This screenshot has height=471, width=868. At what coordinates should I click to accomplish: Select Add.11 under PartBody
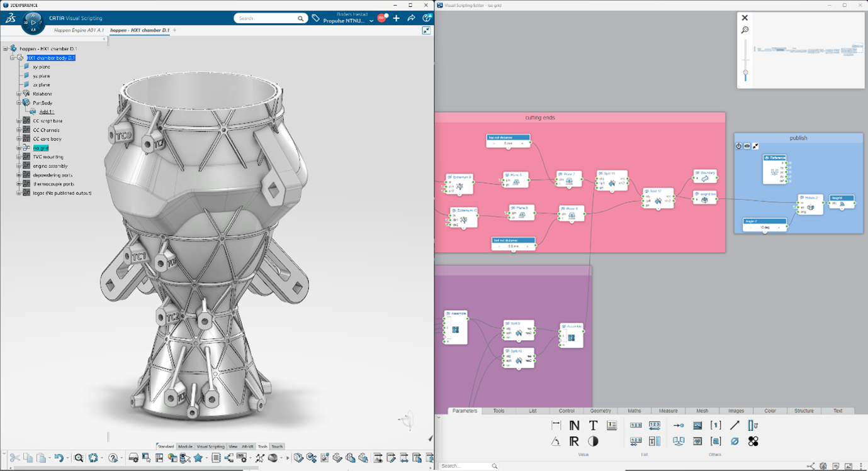(47, 112)
